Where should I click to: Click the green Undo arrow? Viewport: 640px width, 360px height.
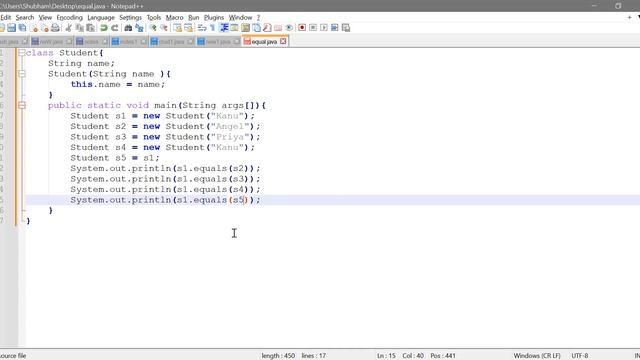click(104, 28)
